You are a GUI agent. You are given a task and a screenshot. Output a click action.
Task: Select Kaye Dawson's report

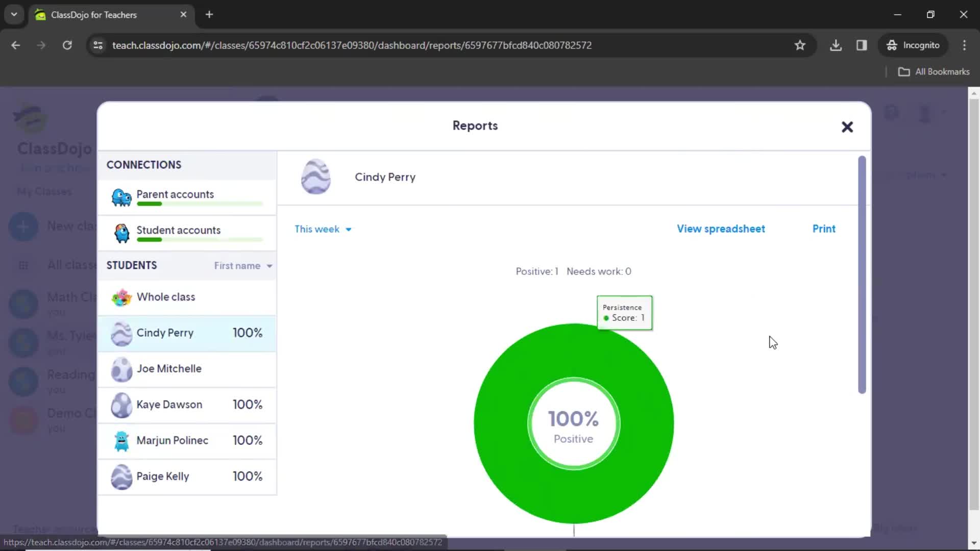pos(187,405)
